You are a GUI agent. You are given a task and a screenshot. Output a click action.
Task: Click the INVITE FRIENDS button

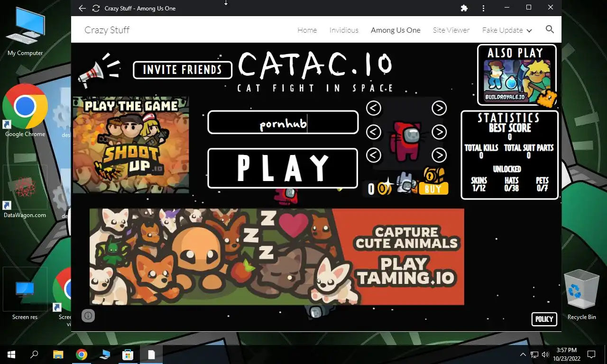click(x=183, y=70)
